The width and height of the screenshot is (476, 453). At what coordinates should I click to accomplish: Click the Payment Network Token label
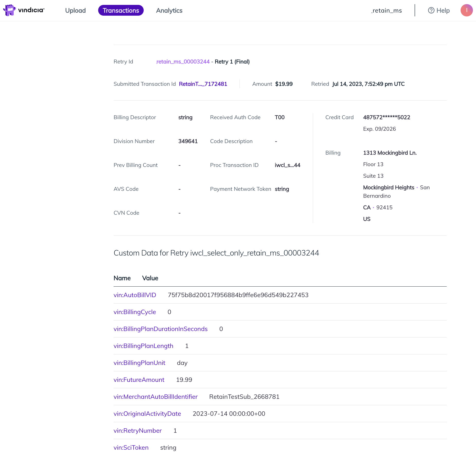241,189
